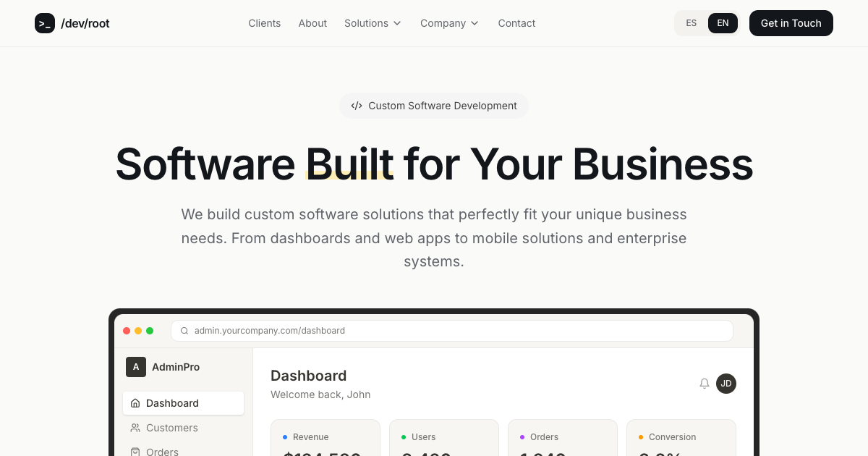Image resolution: width=868 pixels, height=456 pixels.
Task: Click the Dashboard heading in the mockup
Action: coord(309,376)
